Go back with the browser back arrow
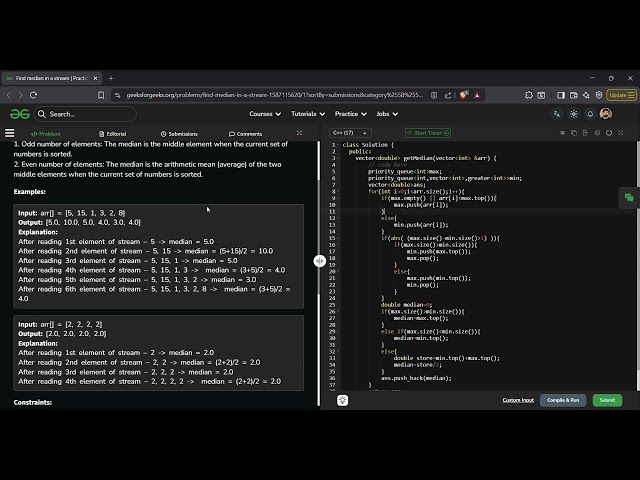 coord(9,95)
